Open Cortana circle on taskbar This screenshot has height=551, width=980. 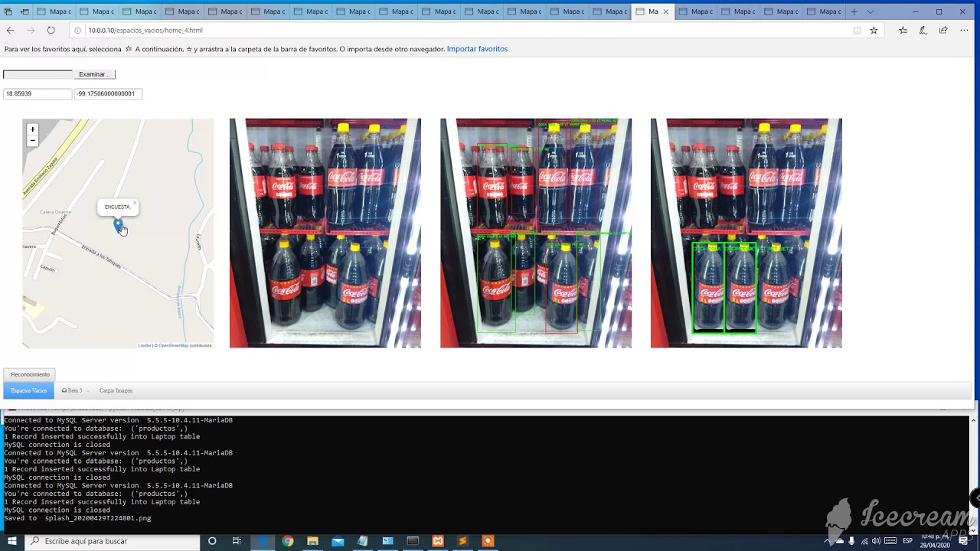pos(212,541)
